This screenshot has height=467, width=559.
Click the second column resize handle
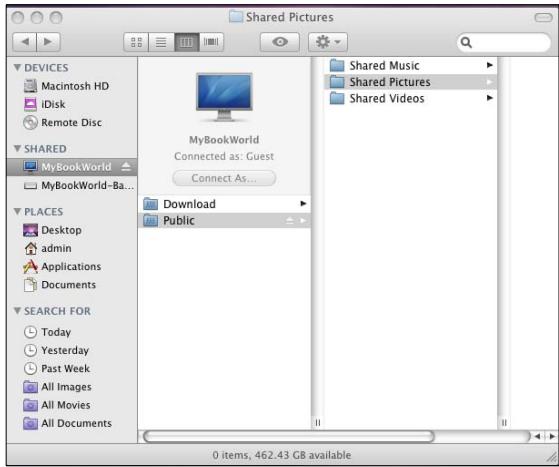[x=504, y=423]
